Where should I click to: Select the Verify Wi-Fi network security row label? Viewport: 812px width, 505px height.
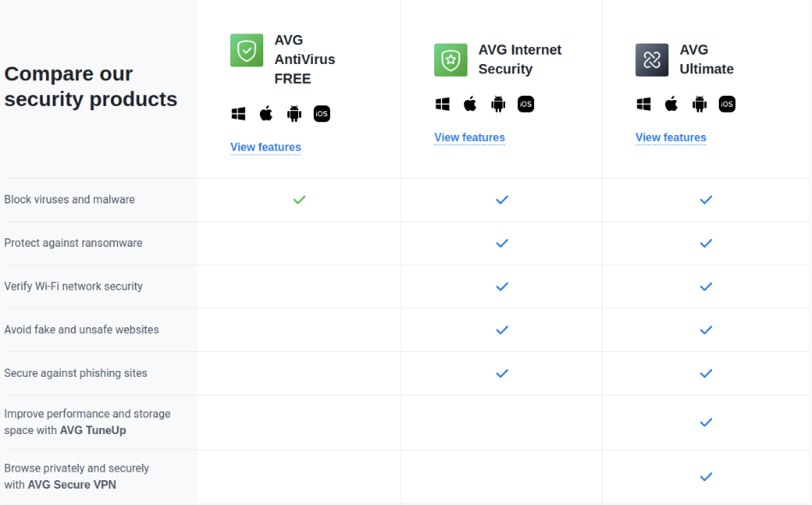pyautogui.click(x=73, y=286)
